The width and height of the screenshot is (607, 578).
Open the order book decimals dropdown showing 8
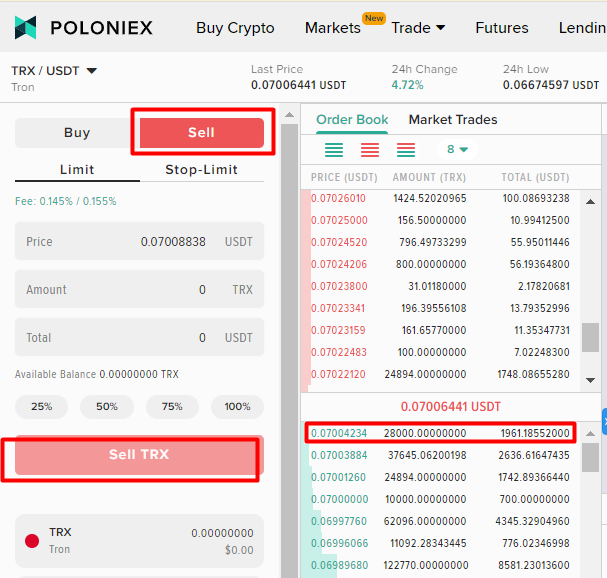coord(457,149)
